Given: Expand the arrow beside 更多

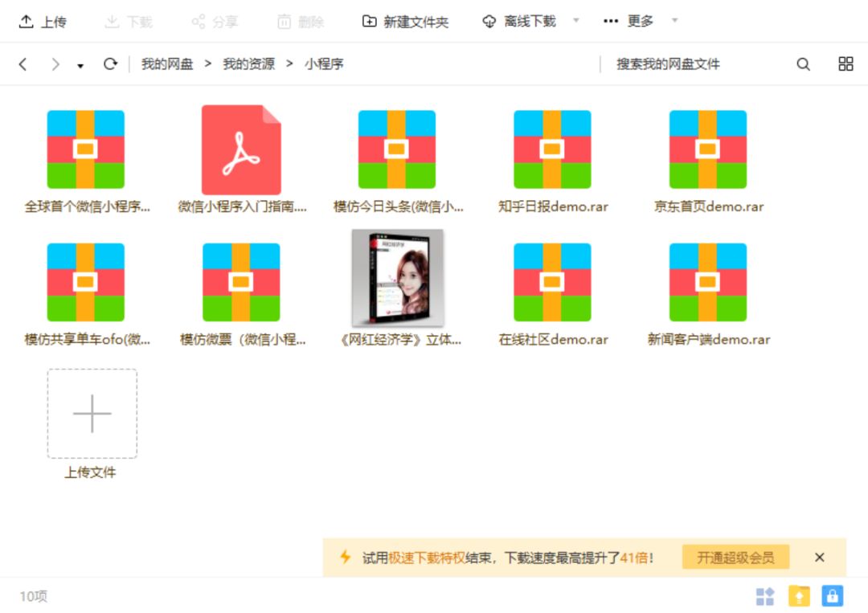Looking at the screenshot, I should pos(674,20).
